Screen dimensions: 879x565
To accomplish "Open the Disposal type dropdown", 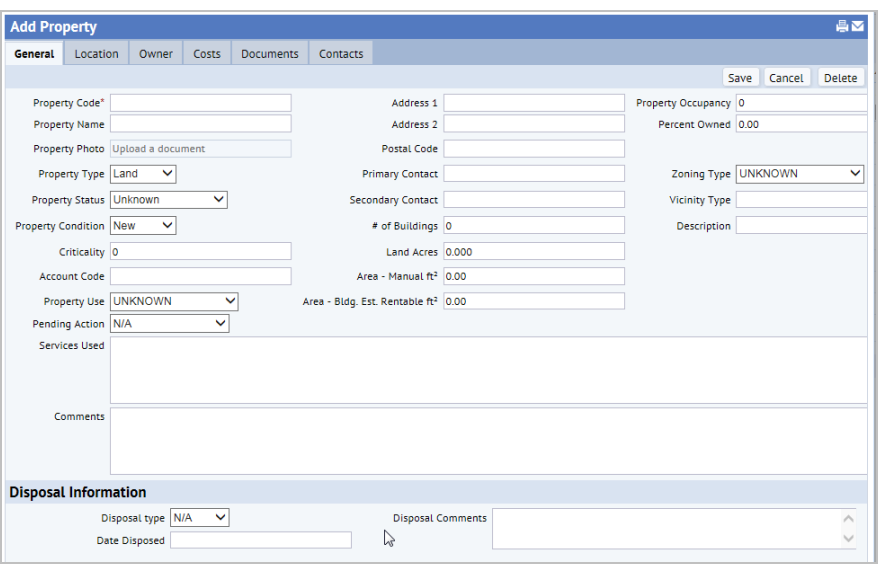I will click(x=199, y=518).
